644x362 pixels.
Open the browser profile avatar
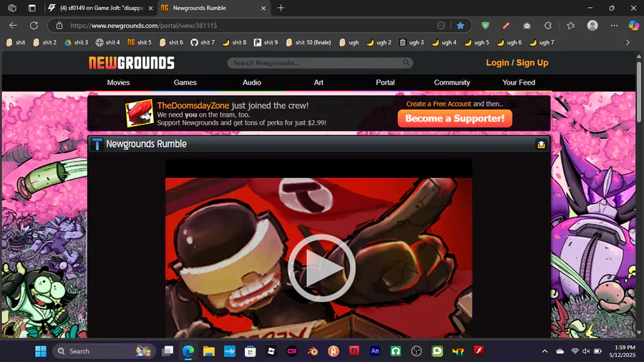pos(592,26)
